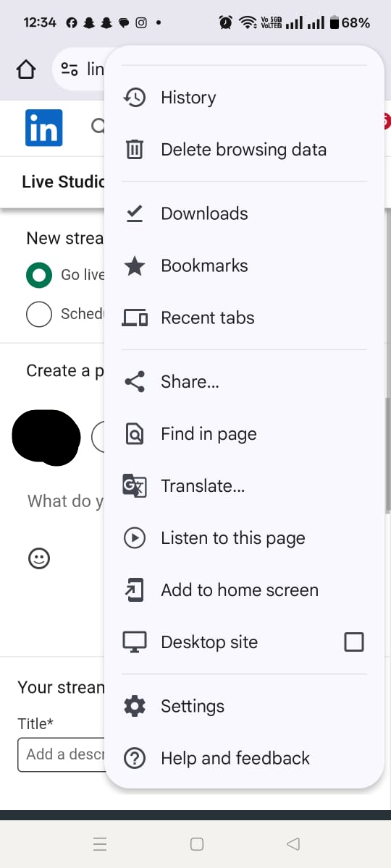Image resolution: width=391 pixels, height=868 pixels.
Task: Tap the stream title description field
Action: [62, 754]
